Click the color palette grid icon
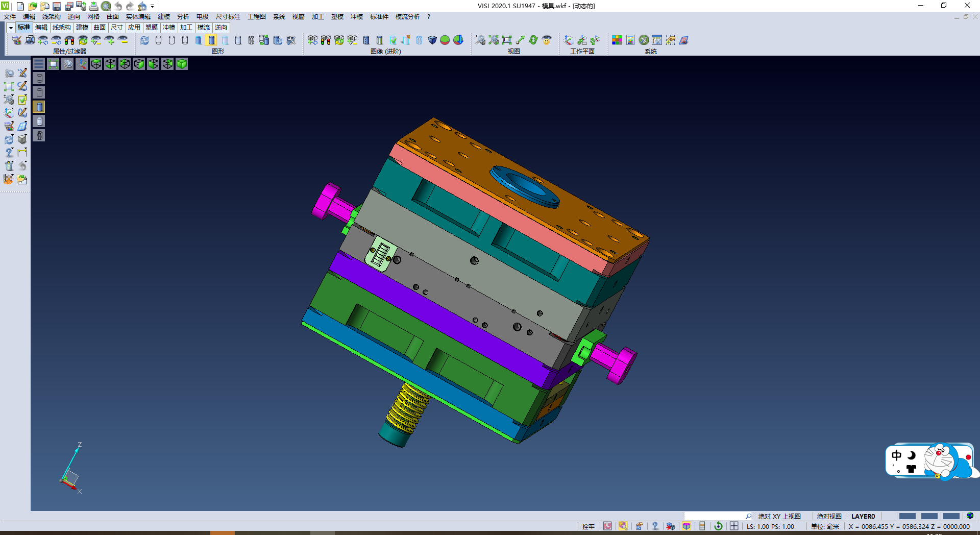The width and height of the screenshot is (980, 535). tap(617, 40)
